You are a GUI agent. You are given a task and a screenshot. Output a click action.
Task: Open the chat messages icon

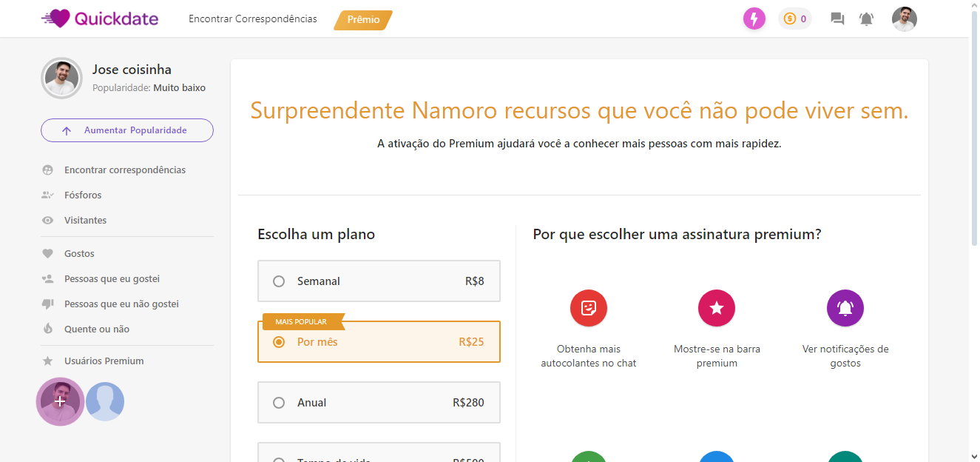point(837,19)
